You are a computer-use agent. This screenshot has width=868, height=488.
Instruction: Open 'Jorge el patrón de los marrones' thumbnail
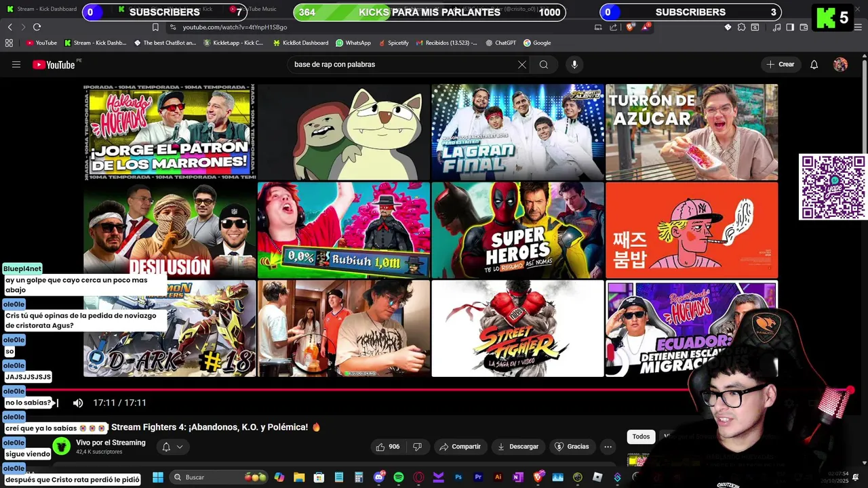point(170,131)
